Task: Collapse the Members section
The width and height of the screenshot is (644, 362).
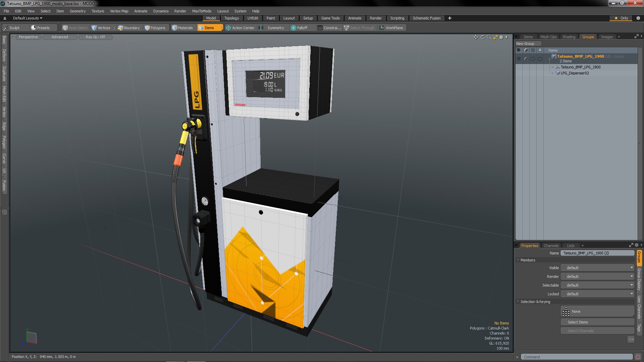Action: coord(518,260)
